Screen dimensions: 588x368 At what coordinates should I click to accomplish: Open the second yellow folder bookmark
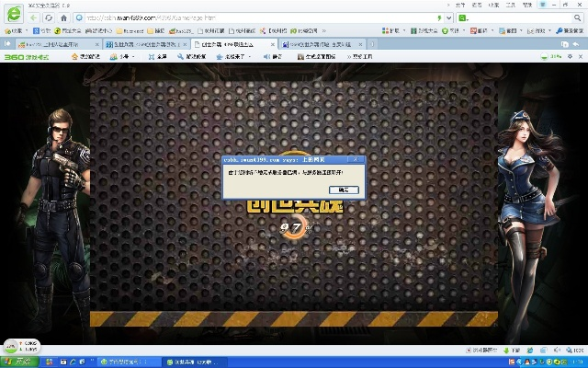point(155,30)
